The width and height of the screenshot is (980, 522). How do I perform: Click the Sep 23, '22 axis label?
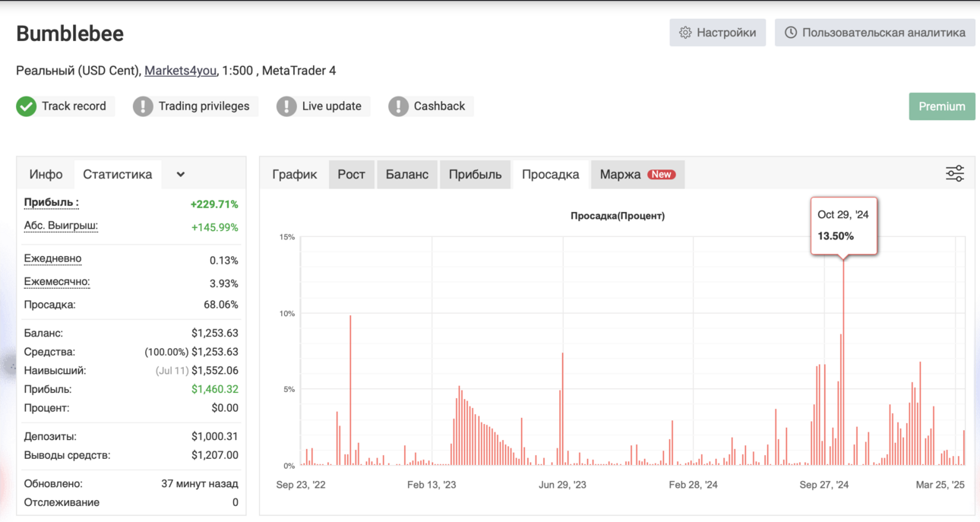point(301,485)
